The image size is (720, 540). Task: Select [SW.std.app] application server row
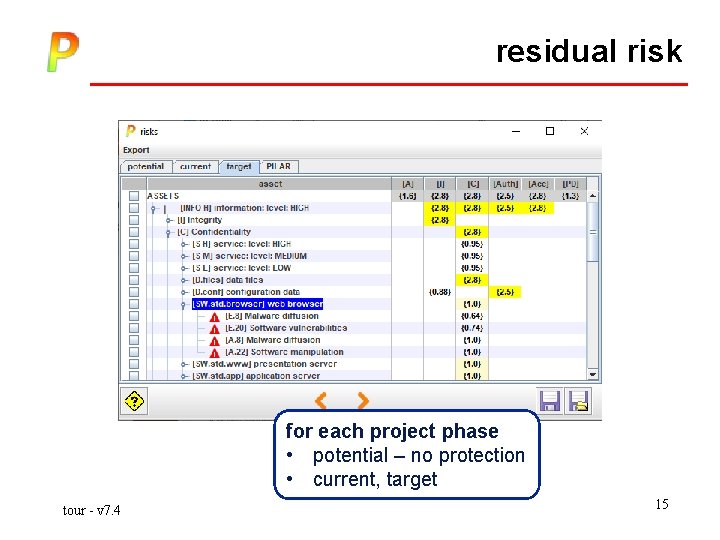(x=256, y=376)
